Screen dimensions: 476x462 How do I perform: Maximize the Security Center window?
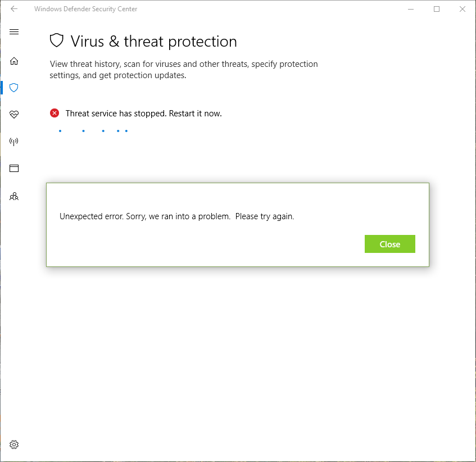click(x=437, y=9)
